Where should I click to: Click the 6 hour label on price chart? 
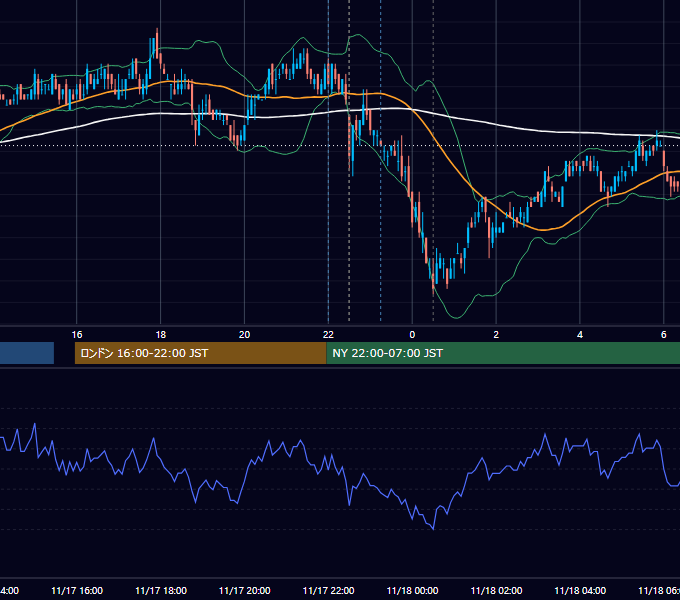click(x=664, y=335)
